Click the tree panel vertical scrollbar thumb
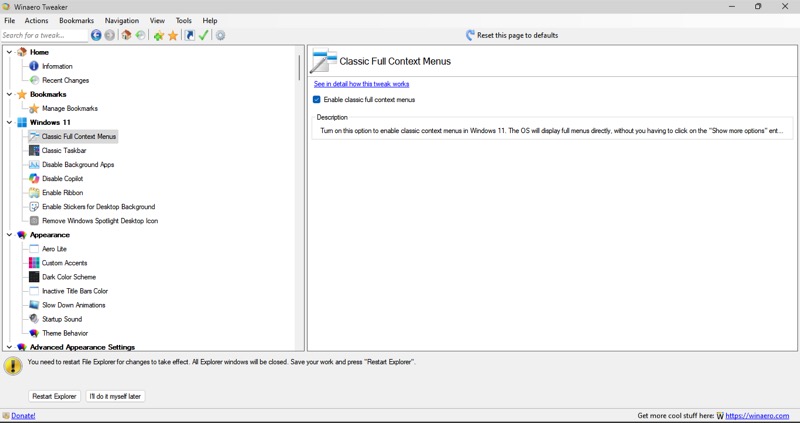Screen dimensions: 800x423 pyautogui.click(x=299, y=67)
